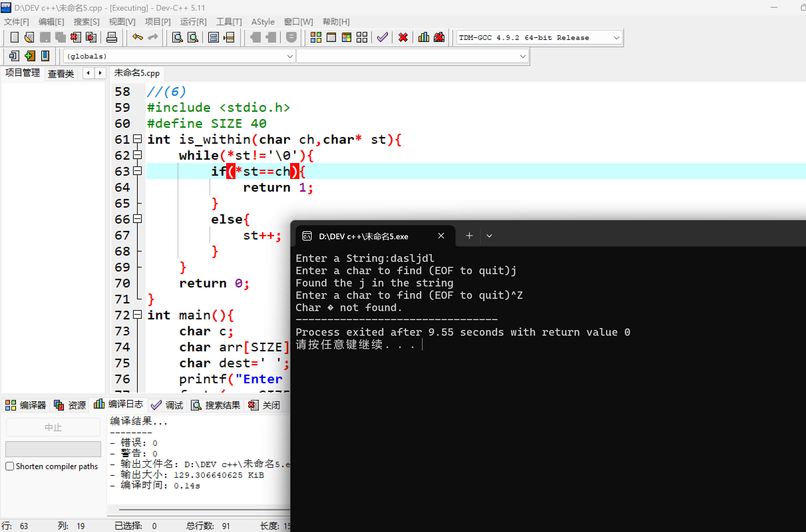Click the red X stop execution icon

click(403, 37)
